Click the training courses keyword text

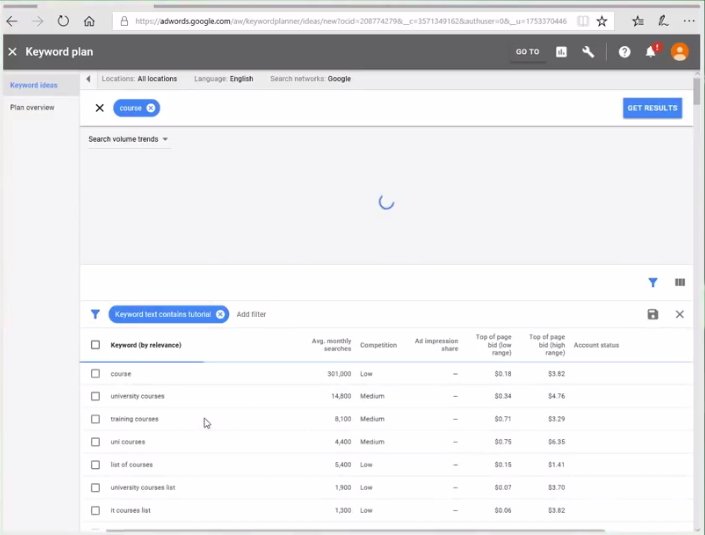coord(134,419)
